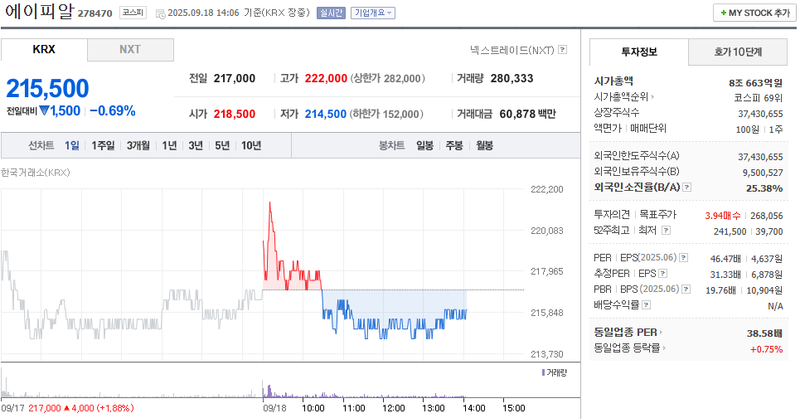Click the 에이피알 stock name heading

pos(39,11)
